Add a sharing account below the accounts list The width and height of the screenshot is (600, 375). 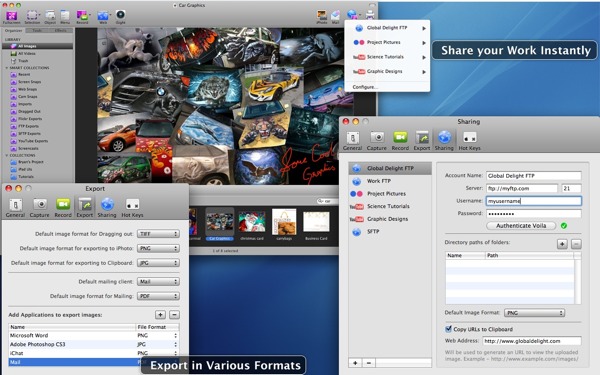355,363
